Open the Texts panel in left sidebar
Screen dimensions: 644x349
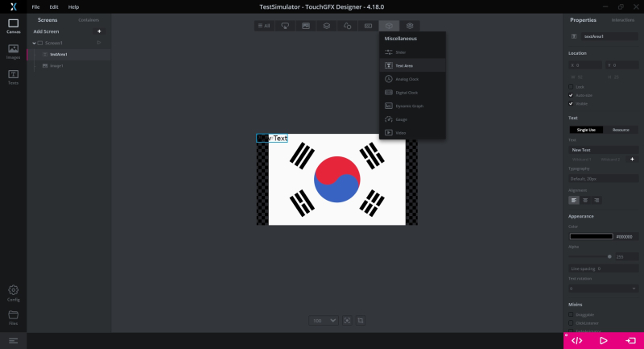13,77
